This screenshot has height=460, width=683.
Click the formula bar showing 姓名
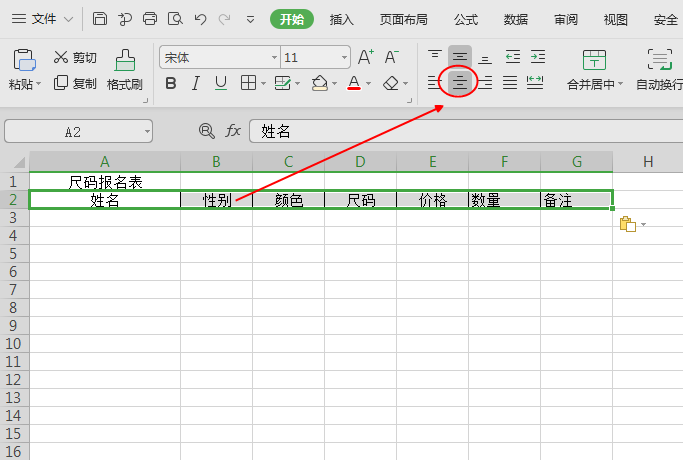point(466,131)
